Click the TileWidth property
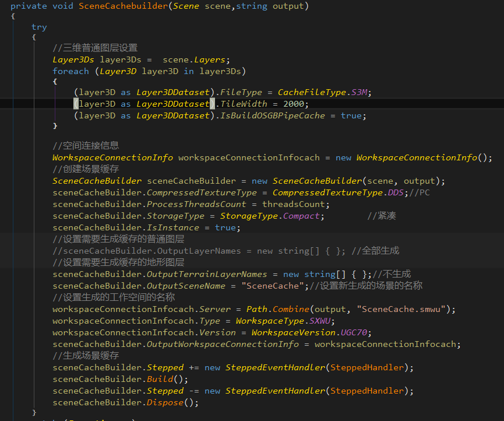The width and height of the screenshot is (504, 421). click(244, 104)
